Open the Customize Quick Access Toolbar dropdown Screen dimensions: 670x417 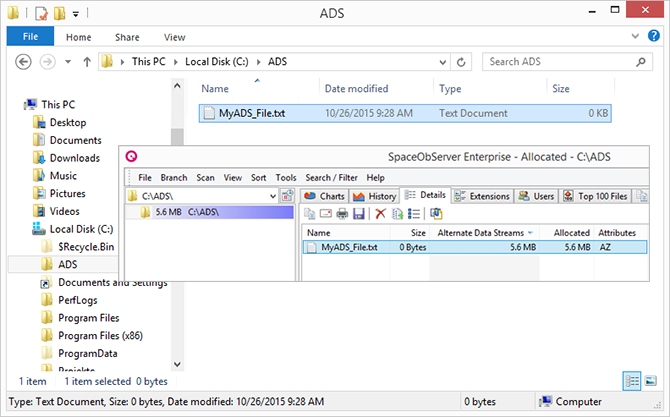tap(76, 14)
